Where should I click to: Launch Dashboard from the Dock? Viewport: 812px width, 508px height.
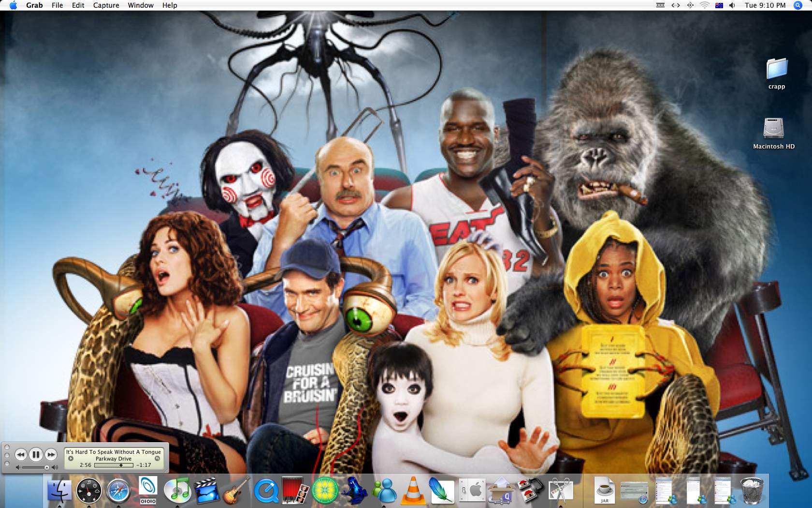point(89,490)
